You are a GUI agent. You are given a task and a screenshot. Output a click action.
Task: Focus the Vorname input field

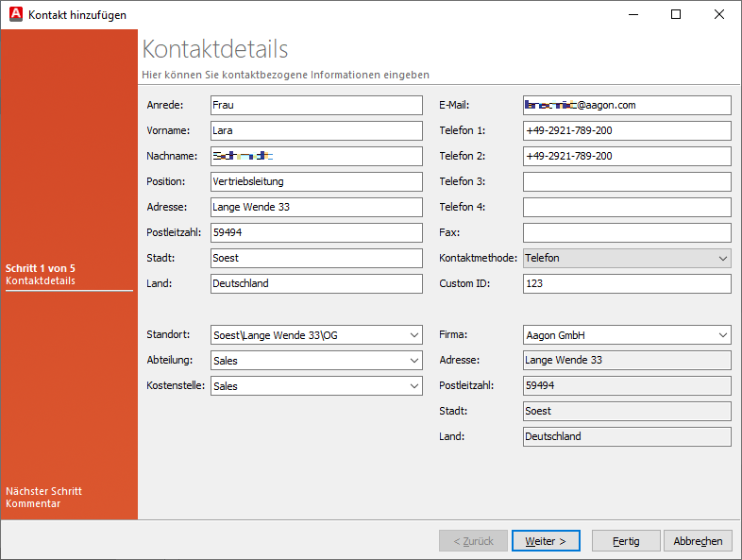pyautogui.click(x=316, y=130)
